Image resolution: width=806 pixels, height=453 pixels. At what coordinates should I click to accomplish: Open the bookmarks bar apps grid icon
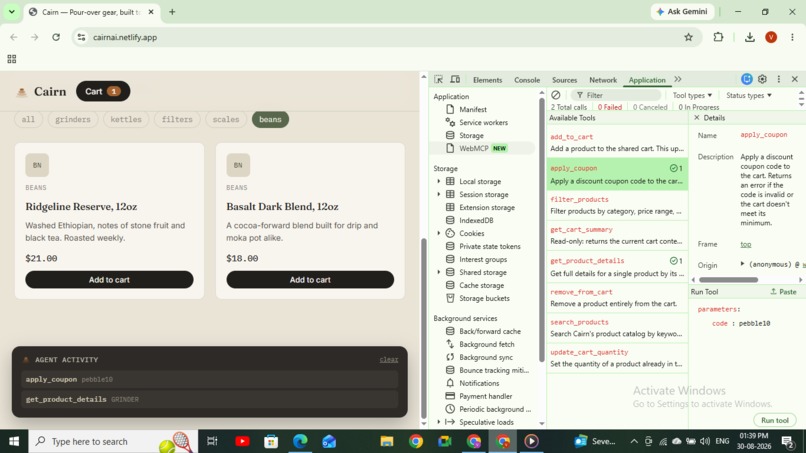pyautogui.click(x=12, y=59)
